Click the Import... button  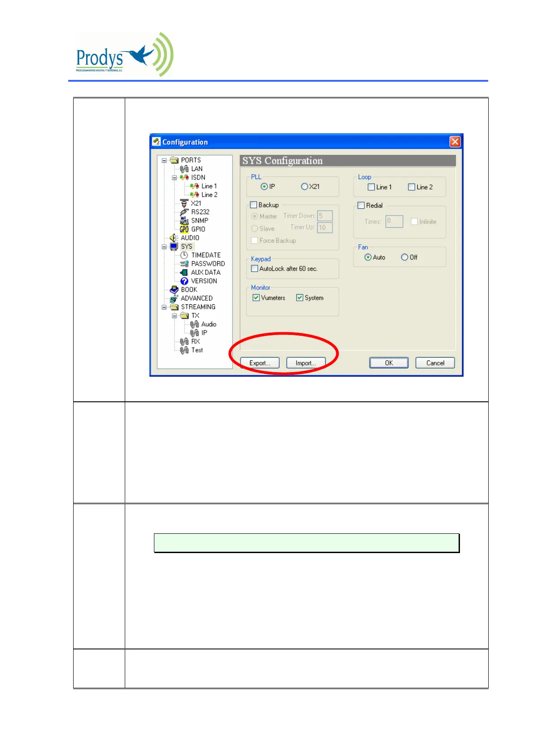(306, 363)
